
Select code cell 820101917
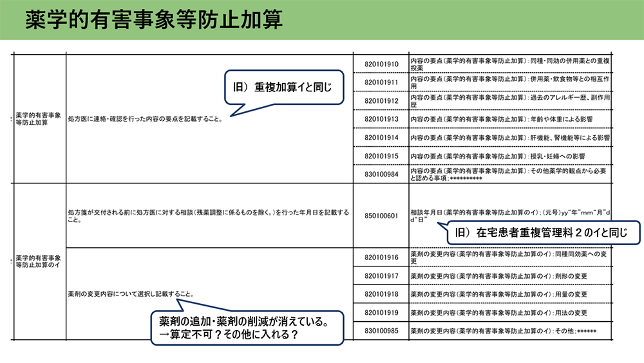[x=381, y=276]
